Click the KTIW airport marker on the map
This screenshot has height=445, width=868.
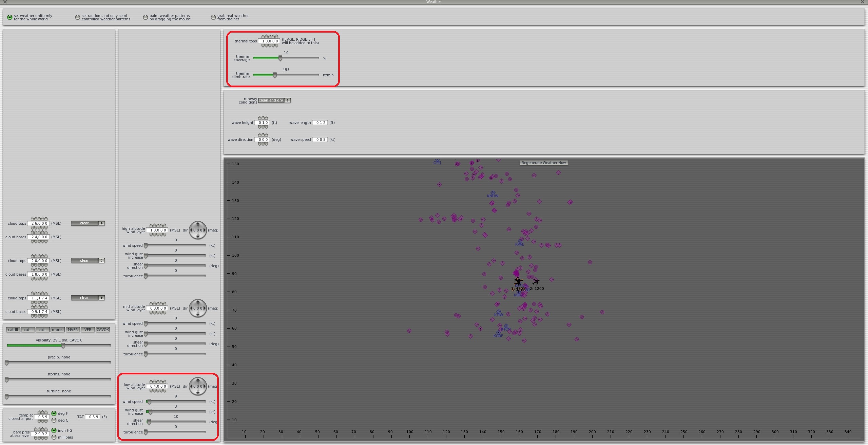498,311
